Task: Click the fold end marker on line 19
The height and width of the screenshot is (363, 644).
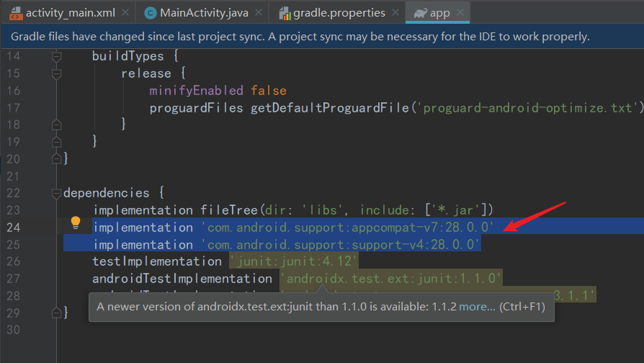Action: (57, 142)
